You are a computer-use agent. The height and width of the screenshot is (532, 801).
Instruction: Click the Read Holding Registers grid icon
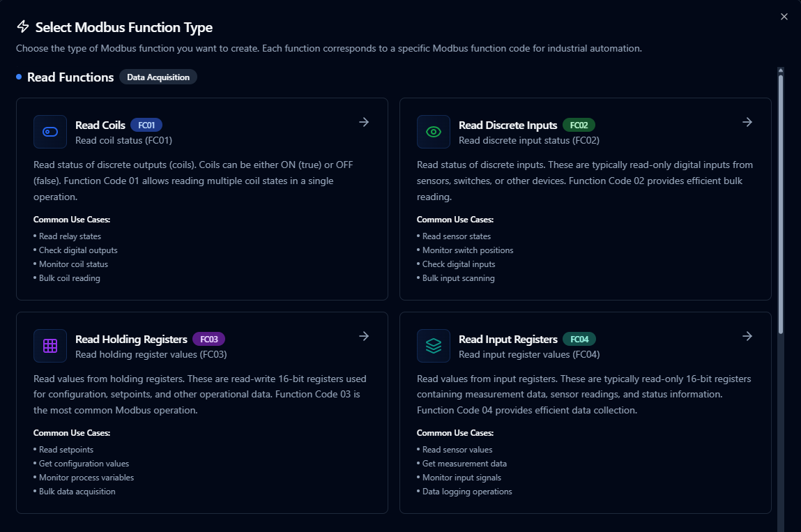[50, 346]
